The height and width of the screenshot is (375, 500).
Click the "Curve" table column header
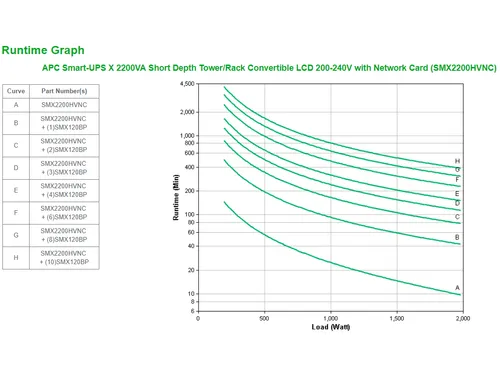click(x=16, y=91)
